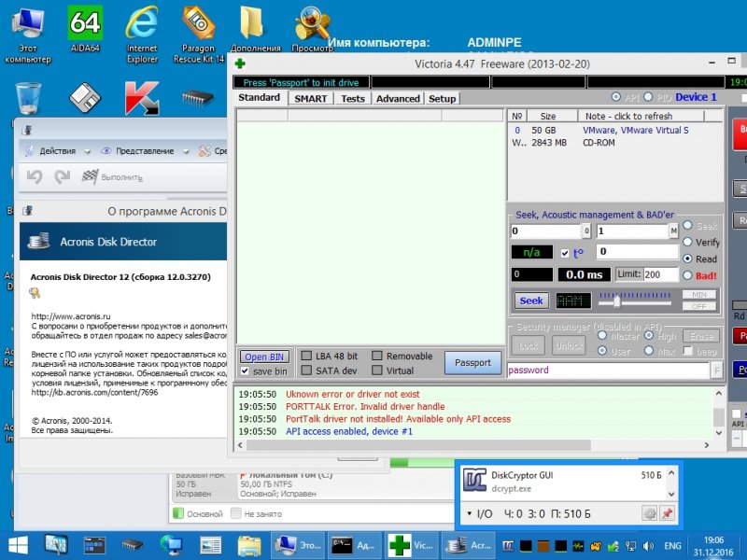Enable the Virtual checkbox
747x560 pixels.
[377, 370]
